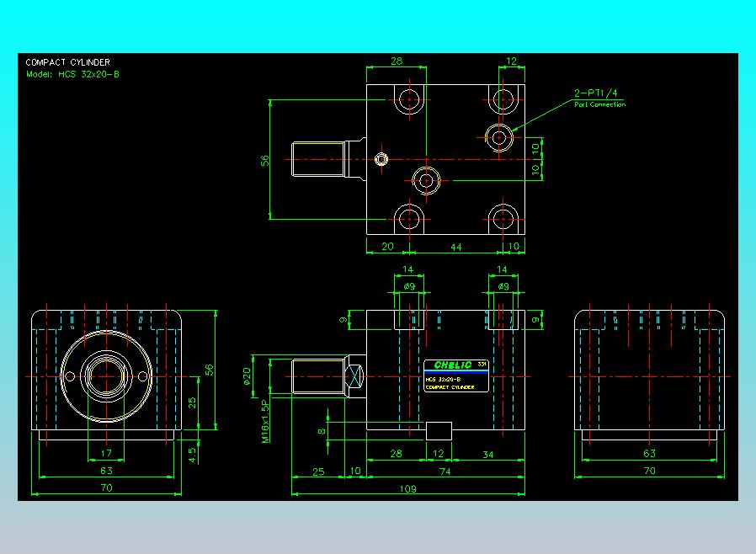This screenshot has height=554, width=756.
Task: Click the yellow "COMPACT CYLINDER" nameplate text
Action: (450, 387)
